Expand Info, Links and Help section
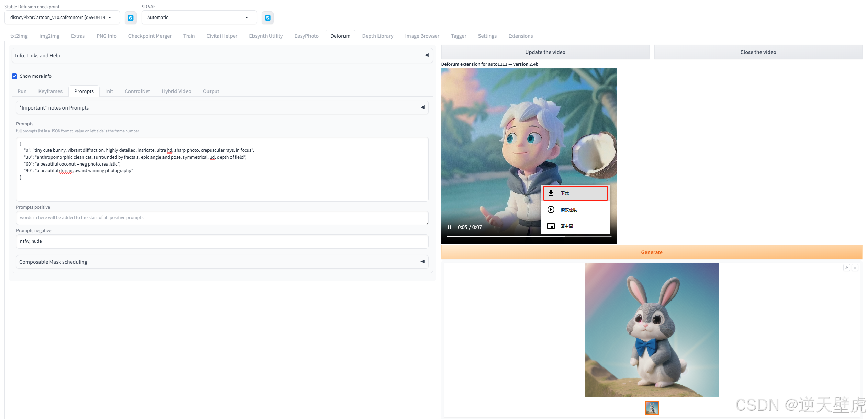The width and height of the screenshot is (868, 419). [222, 56]
